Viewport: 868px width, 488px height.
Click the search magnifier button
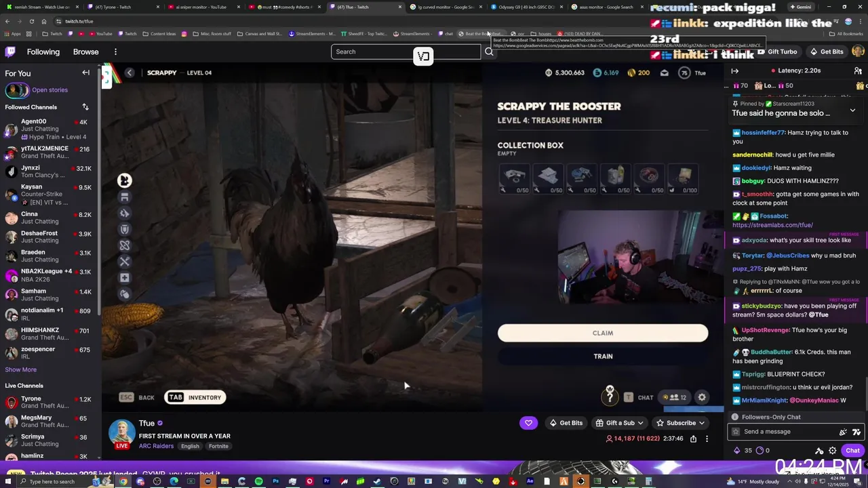(489, 52)
